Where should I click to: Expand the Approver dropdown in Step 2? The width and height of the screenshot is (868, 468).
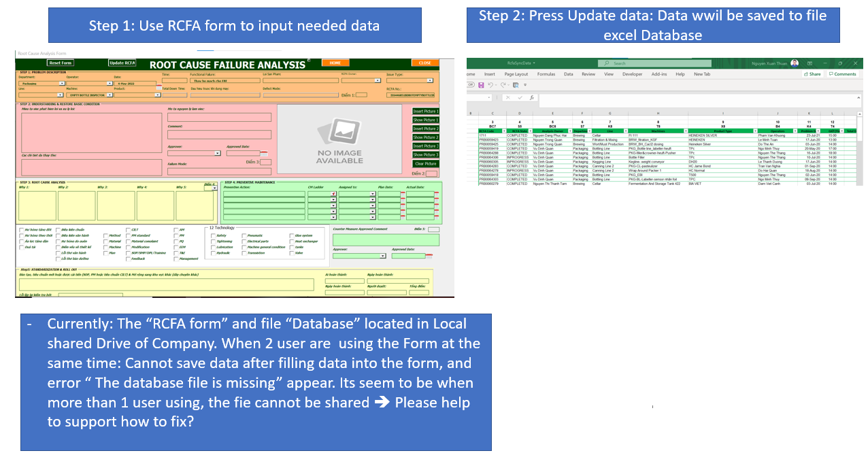click(217, 152)
